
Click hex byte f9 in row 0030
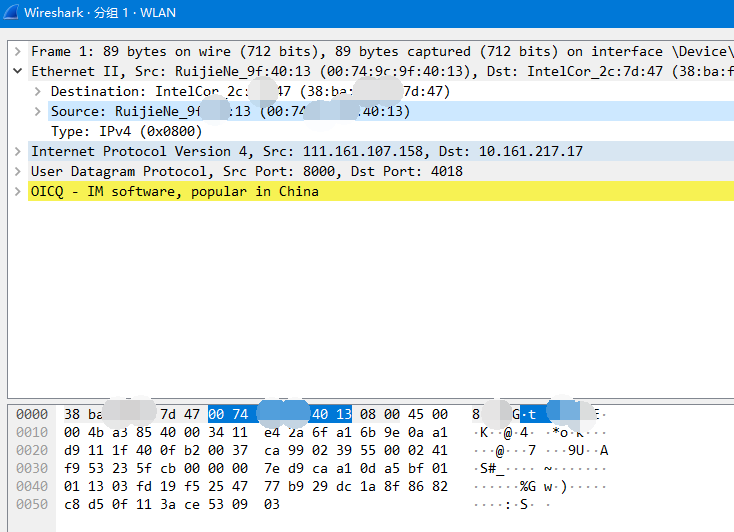72,468
